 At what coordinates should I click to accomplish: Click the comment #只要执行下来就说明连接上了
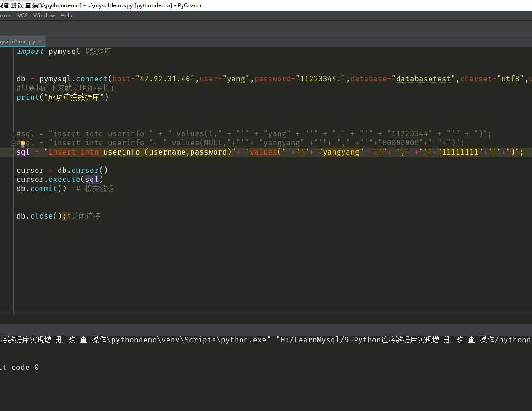[66, 88]
